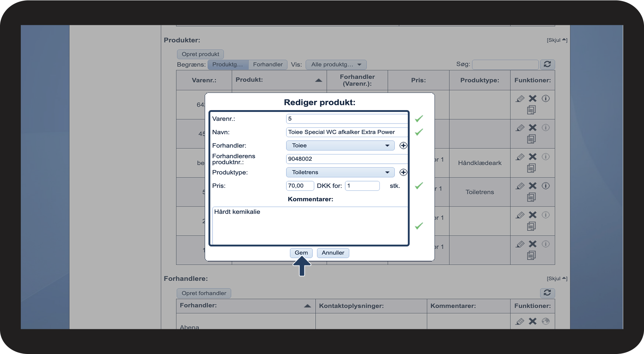The height and width of the screenshot is (354, 644).
Task: Toggle sort arrow on Produkt column
Action: coord(319,80)
